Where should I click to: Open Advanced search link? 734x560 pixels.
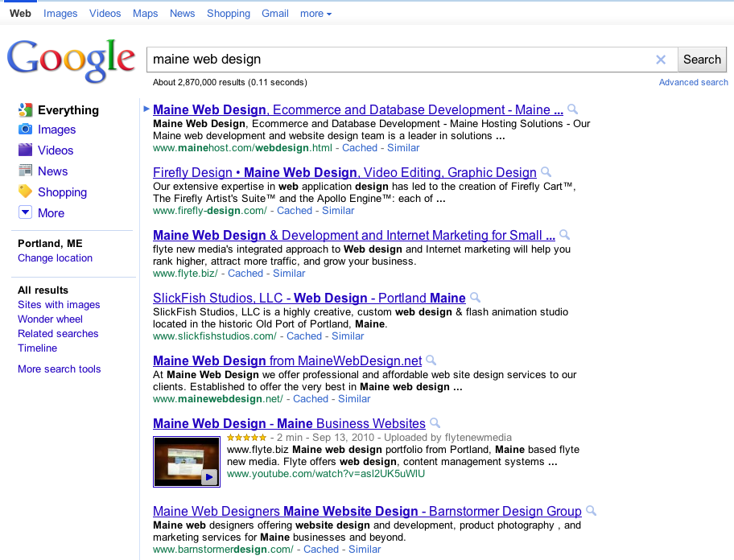(x=693, y=82)
